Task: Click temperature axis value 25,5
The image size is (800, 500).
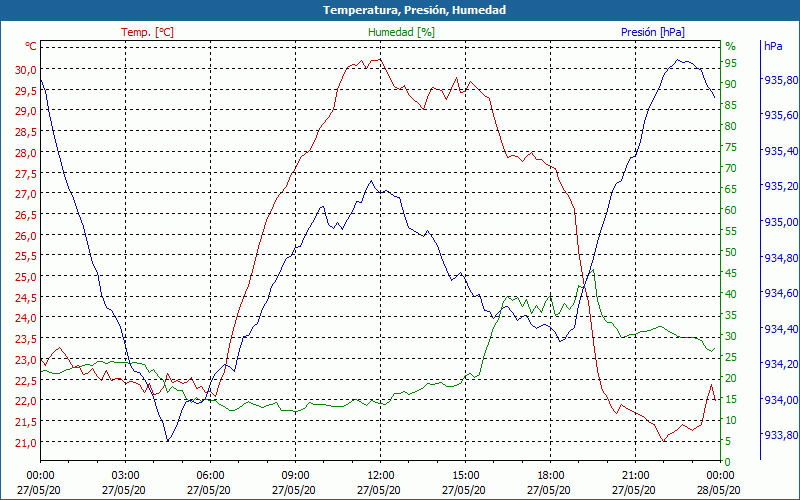Action: 25,257
